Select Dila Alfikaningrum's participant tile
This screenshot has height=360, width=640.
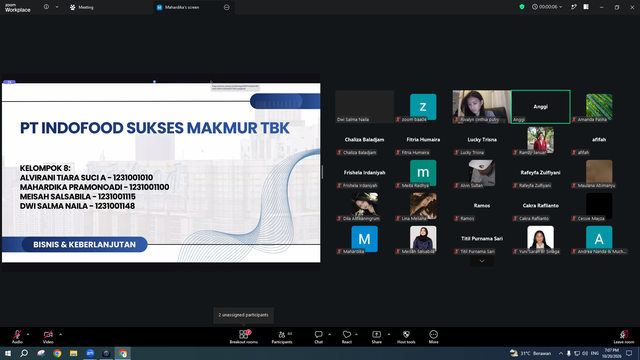(x=364, y=206)
